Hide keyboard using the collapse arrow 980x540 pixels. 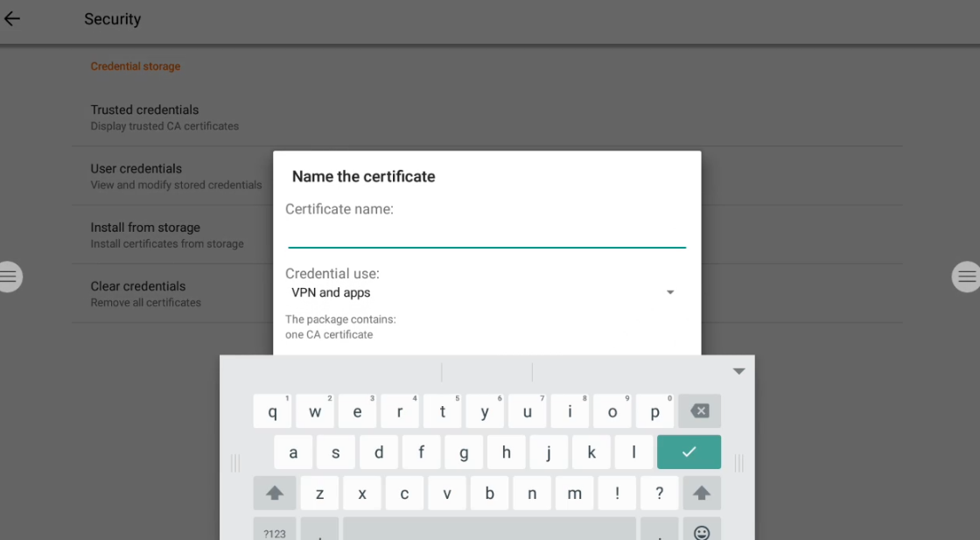(x=738, y=371)
